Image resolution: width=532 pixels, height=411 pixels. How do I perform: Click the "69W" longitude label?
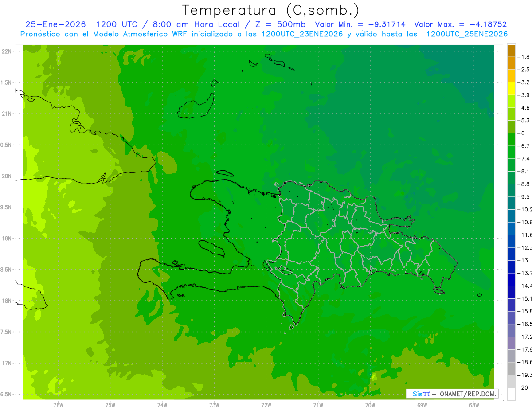point(422,405)
